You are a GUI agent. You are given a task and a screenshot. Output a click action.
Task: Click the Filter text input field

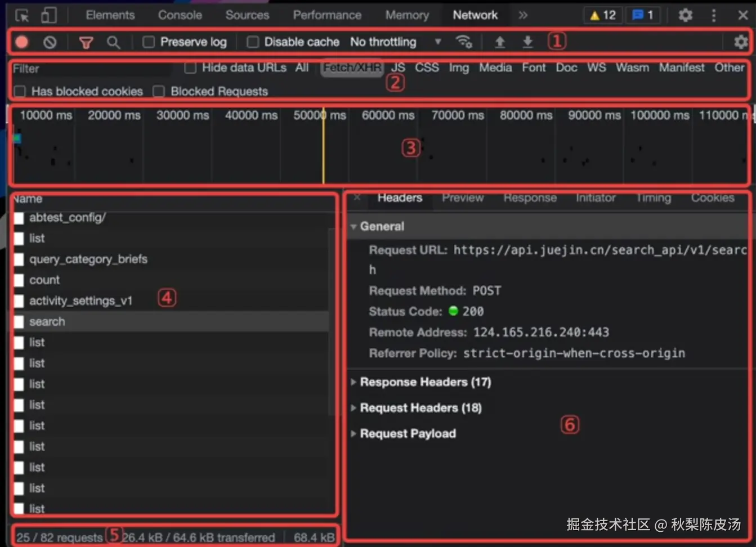[91, 69]
